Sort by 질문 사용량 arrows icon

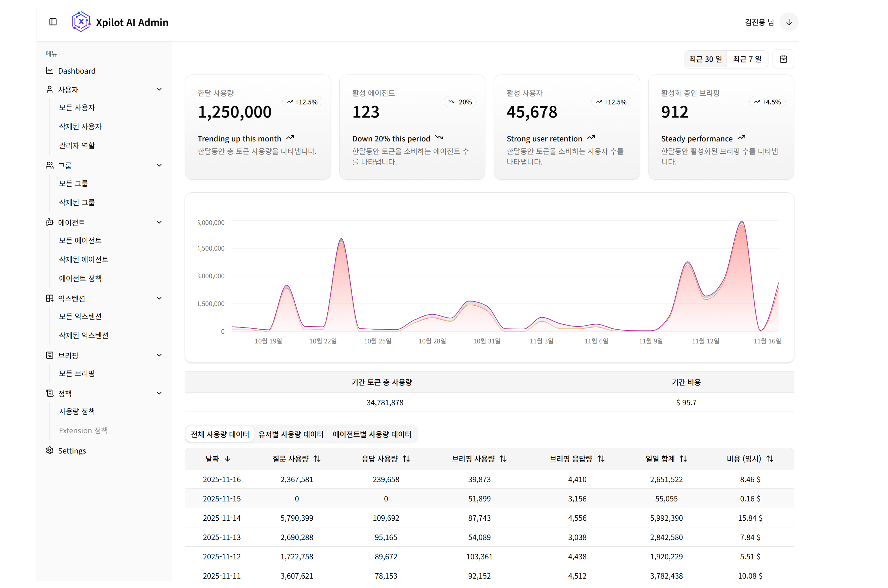(317, 459)
